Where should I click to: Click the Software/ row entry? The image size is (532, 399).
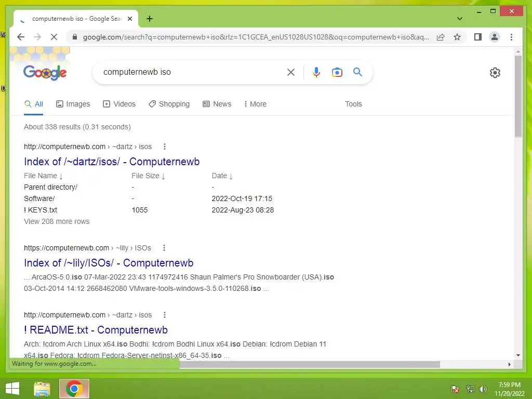click(39, 198)
